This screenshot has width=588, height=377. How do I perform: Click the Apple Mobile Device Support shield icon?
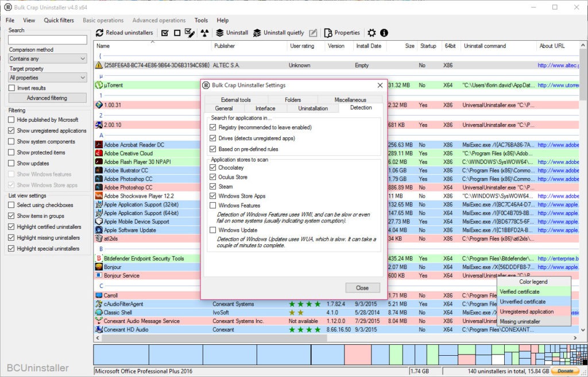tap(99, 221)
